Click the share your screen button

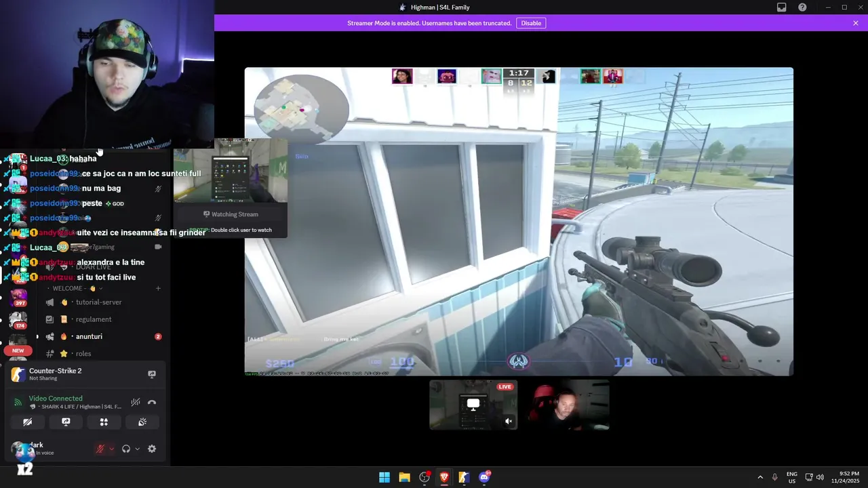click(x=66, y=422)
